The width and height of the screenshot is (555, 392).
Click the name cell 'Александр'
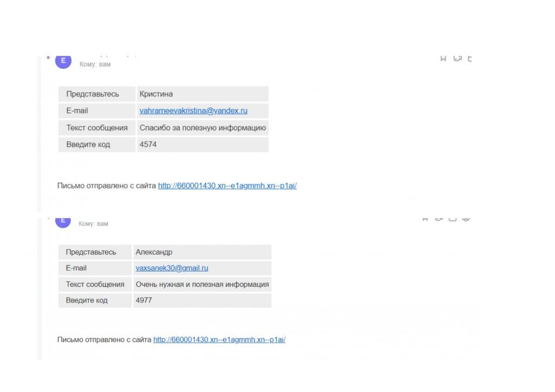[154, 252]
